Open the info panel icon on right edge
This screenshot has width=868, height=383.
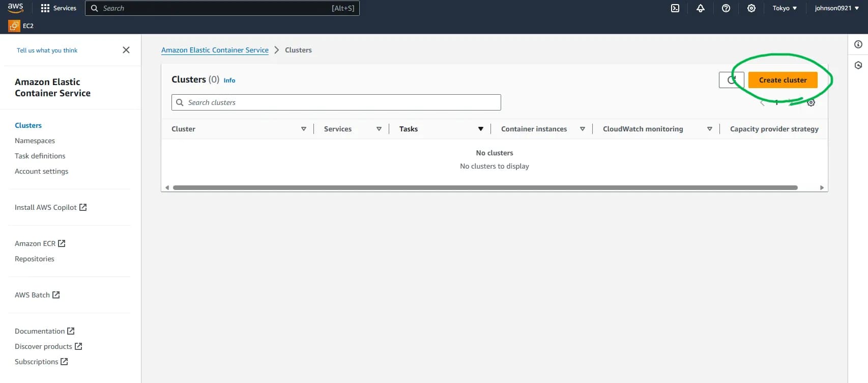click(x=858, y=44)
